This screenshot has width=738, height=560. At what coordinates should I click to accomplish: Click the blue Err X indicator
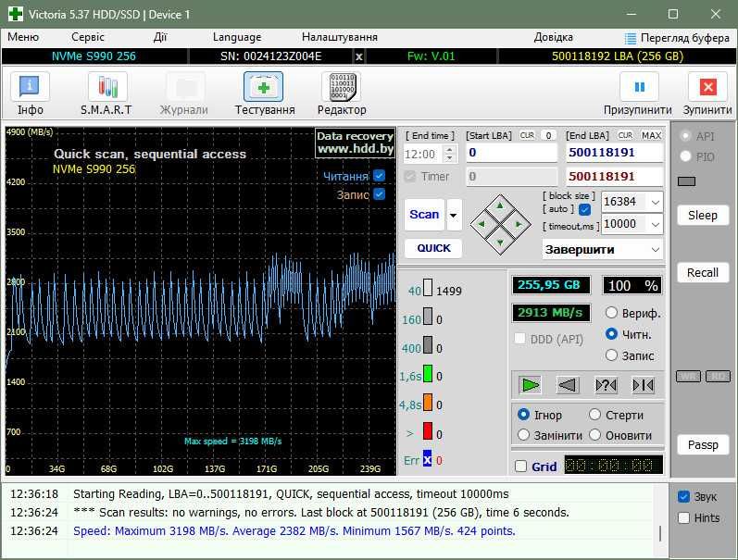[428, 459]
